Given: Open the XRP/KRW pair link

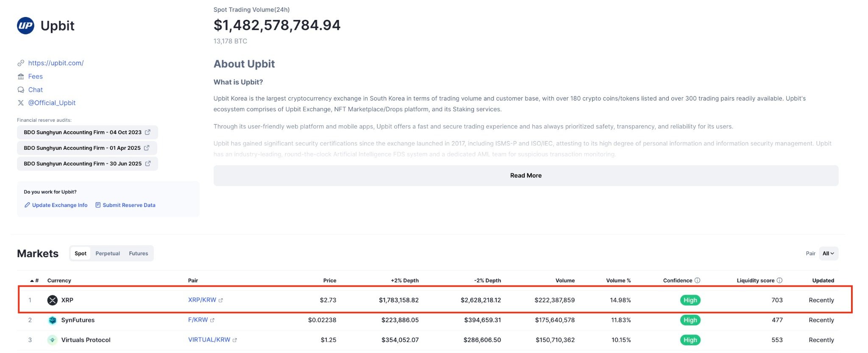Looking at the screenshot, I should coord(202,300).
